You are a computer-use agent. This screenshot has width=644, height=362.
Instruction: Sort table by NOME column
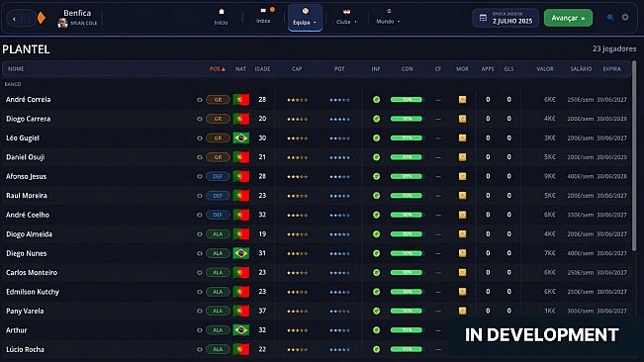click(16, 69)
